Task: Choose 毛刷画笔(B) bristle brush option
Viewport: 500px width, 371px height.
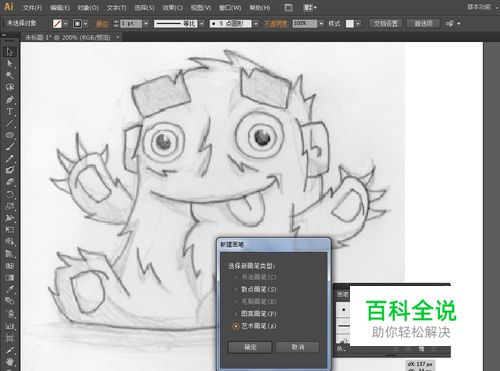Action: [255, 301]
